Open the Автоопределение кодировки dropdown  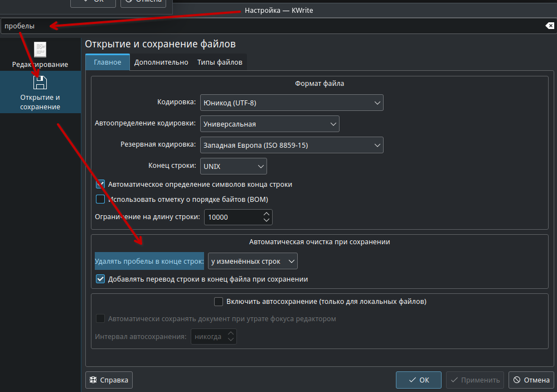270,124
